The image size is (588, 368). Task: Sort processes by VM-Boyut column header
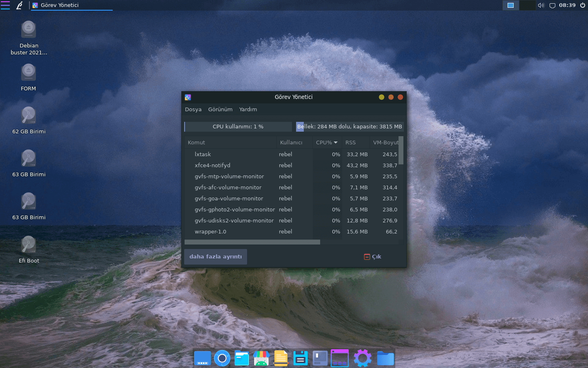[384, 143]
